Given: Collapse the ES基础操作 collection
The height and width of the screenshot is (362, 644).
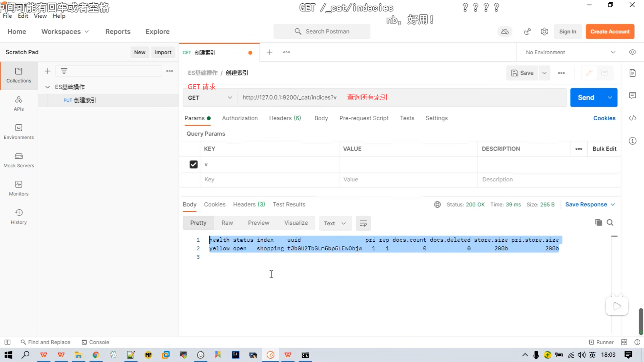Looking at the screenshot, I should 48,87.
